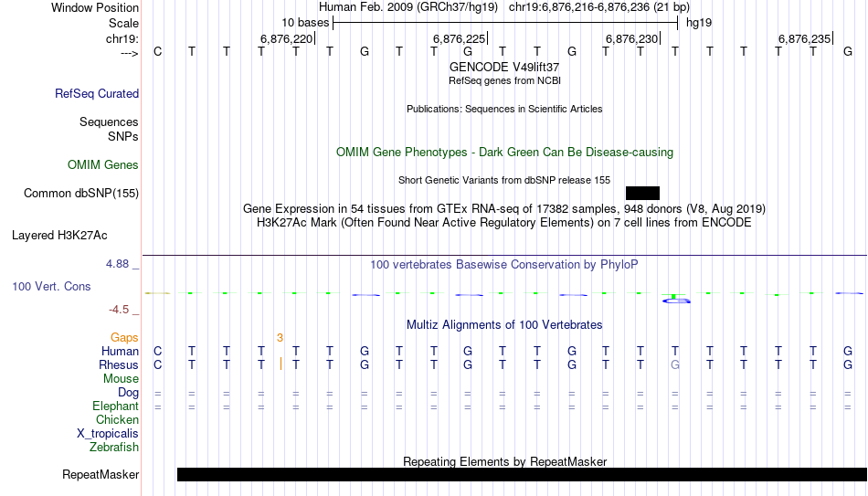The width and height of the screenshot is (868, 496).
Task: Click '100 vertebrates Basewise Conservation by PhyloP' title
Action: [504, 265]
